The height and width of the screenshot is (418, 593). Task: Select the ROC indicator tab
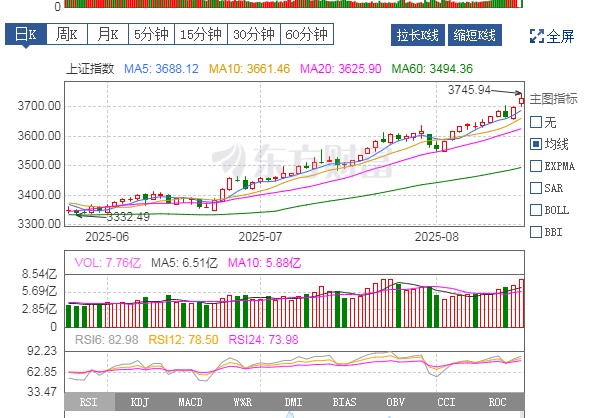(497, 402)
